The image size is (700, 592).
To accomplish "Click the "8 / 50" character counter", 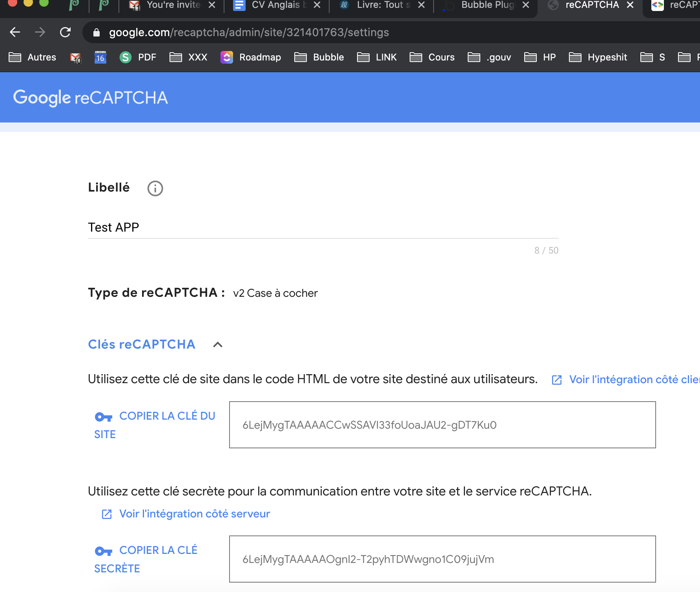I will coord(546,250).
